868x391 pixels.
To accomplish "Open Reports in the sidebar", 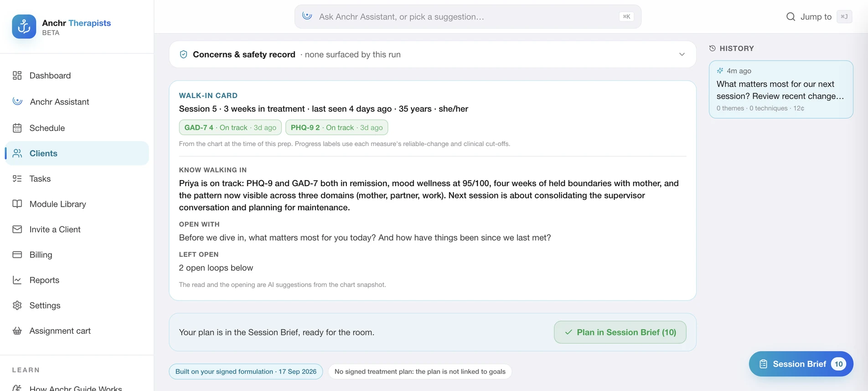I will point(77,280).
